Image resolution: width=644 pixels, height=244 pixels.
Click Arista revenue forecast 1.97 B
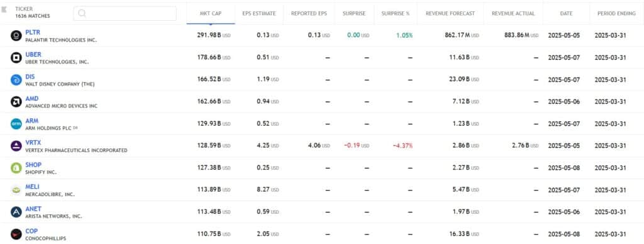pos(465,211)
